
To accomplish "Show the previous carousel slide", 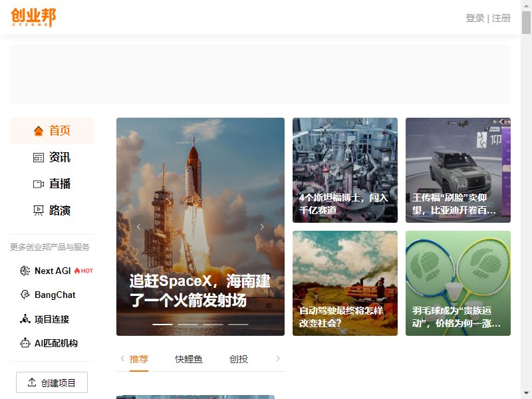I will coord(138,227).
